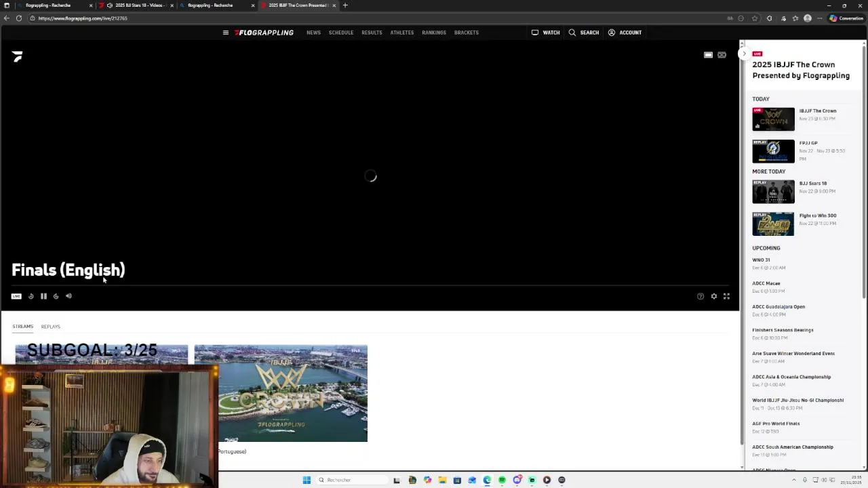Switch to single stream view layout

708,55
